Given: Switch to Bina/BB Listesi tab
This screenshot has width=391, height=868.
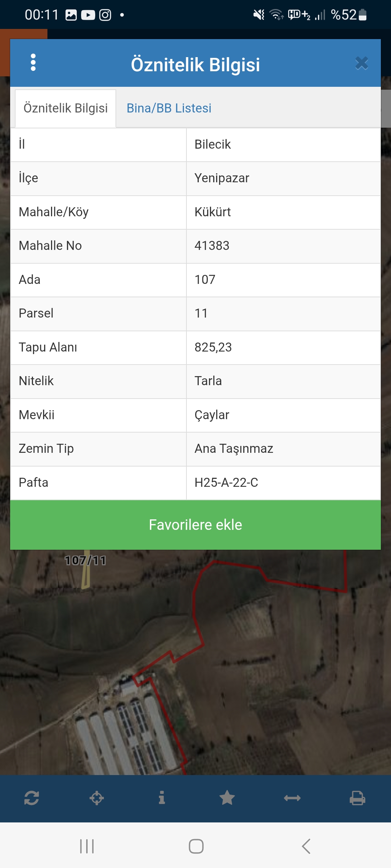Looking at the screenshot, I should [x=169, y=108].
